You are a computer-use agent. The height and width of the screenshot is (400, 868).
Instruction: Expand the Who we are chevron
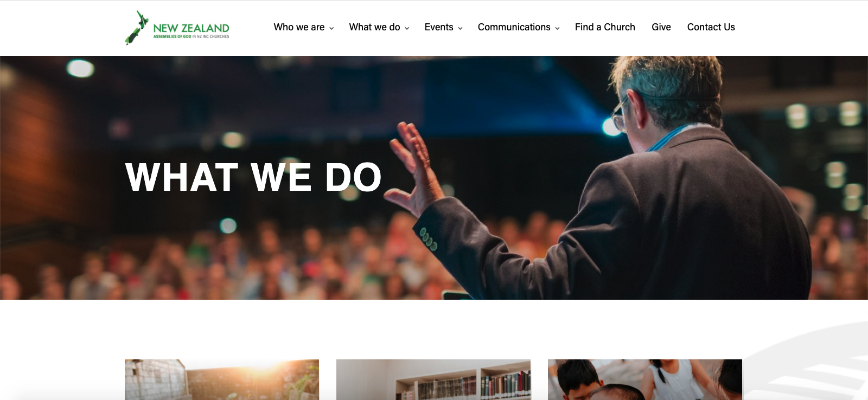[331, 28]
